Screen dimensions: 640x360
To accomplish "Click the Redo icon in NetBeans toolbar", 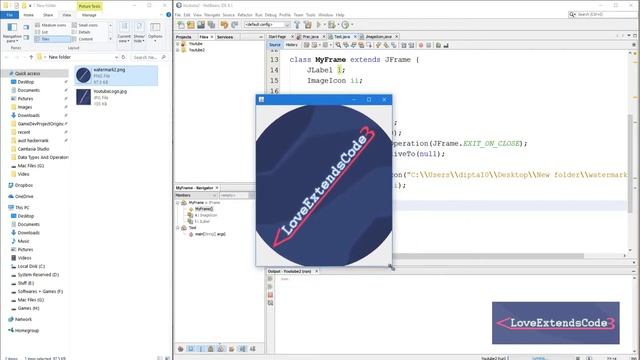I will (234, 25).
